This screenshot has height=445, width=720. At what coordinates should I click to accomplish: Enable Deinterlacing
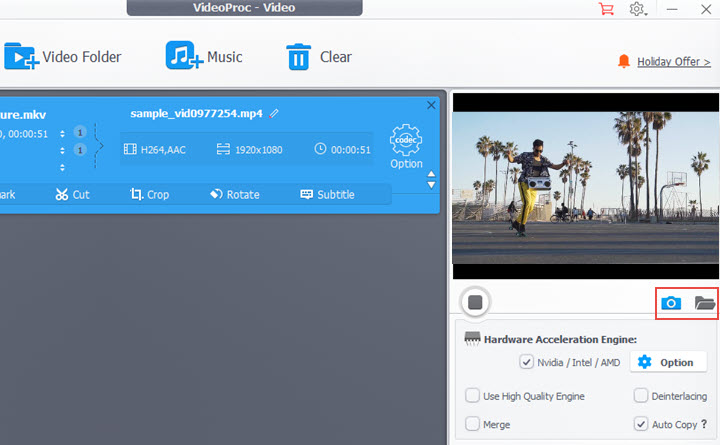pyautogui.click(x=641, y=395)
